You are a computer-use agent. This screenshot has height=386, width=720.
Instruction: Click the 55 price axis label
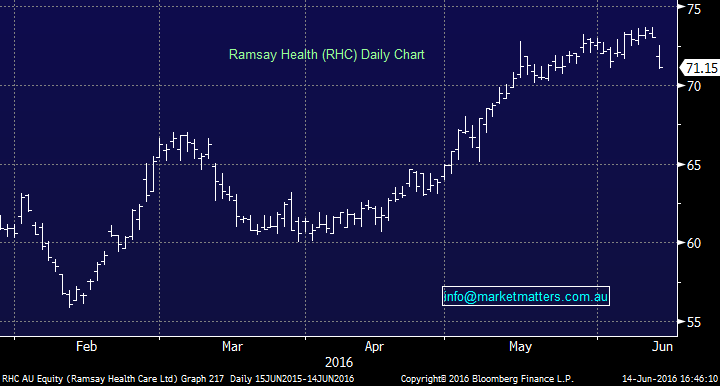[694, 322]
